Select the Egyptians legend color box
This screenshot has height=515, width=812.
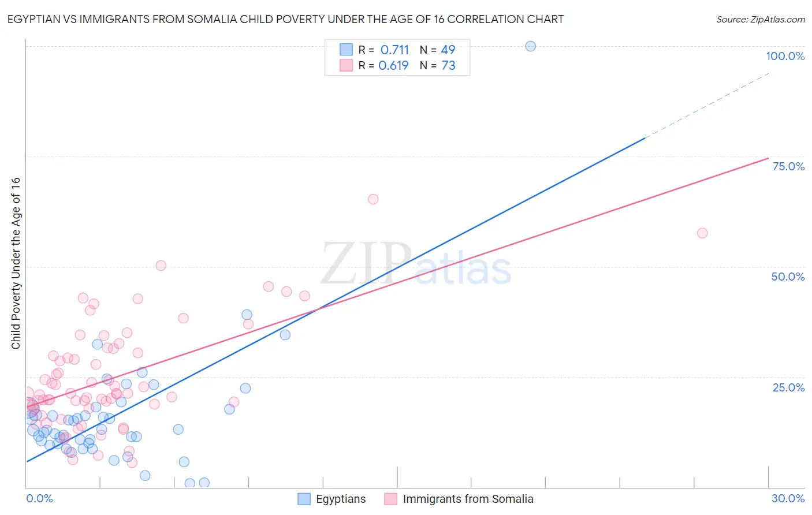[x=304, y=499]
